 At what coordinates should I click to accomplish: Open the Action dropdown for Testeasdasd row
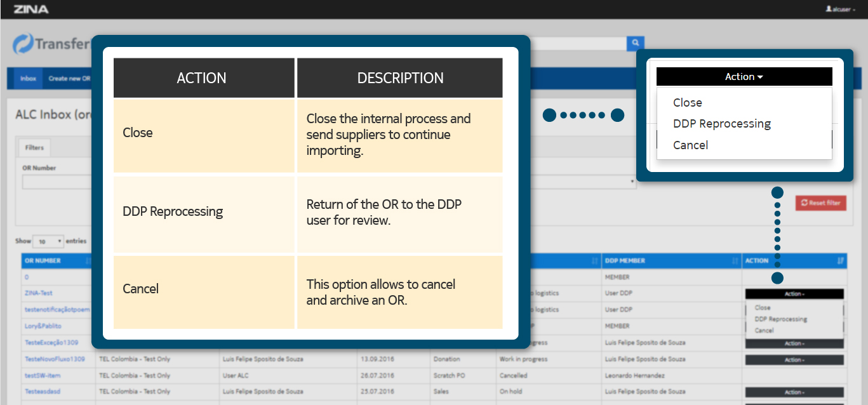(794, 392)
